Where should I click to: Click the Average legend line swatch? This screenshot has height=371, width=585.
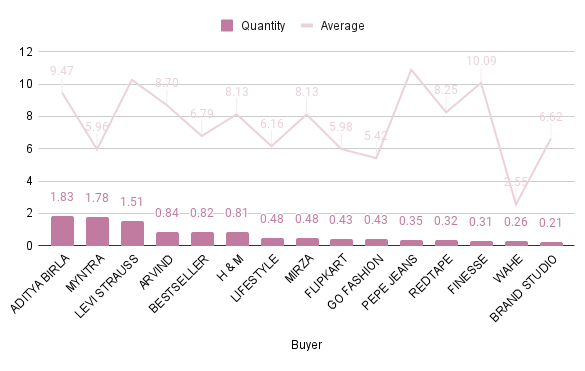coord(307,26)
